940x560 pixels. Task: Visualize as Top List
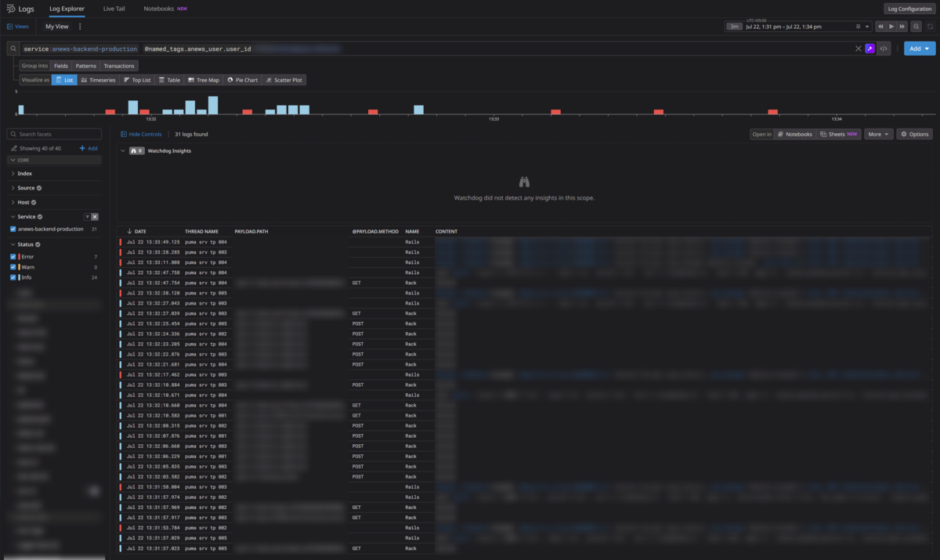(x=137, y=80)
